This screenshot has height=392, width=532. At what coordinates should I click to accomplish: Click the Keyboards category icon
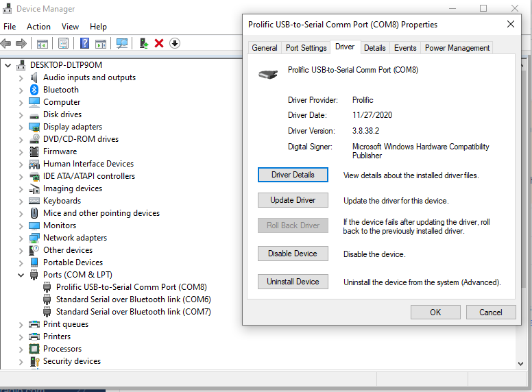[34, 201]
